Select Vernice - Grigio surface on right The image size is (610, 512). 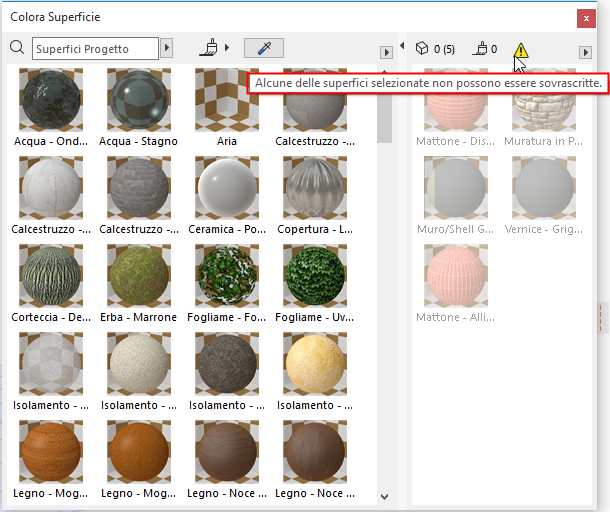point(544,188)
